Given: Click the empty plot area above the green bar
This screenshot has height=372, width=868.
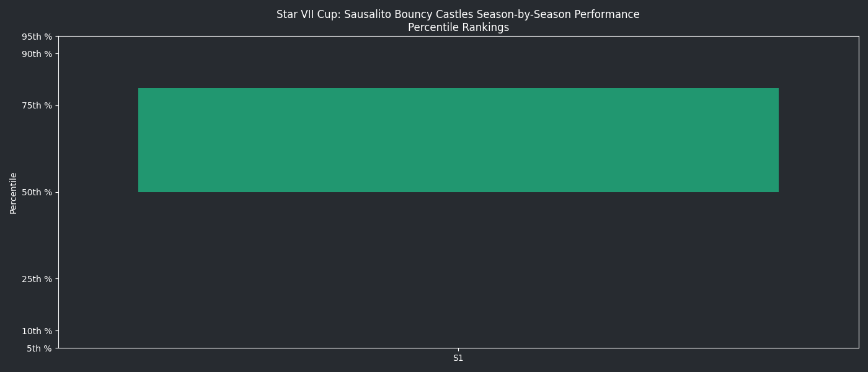Looking at the screenshot, I should pos(458,62).
